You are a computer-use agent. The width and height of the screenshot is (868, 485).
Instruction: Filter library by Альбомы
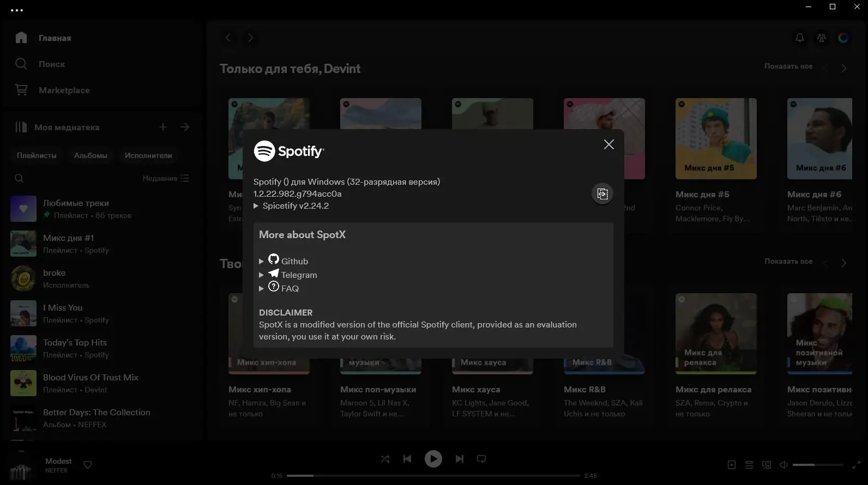point(91,155)
